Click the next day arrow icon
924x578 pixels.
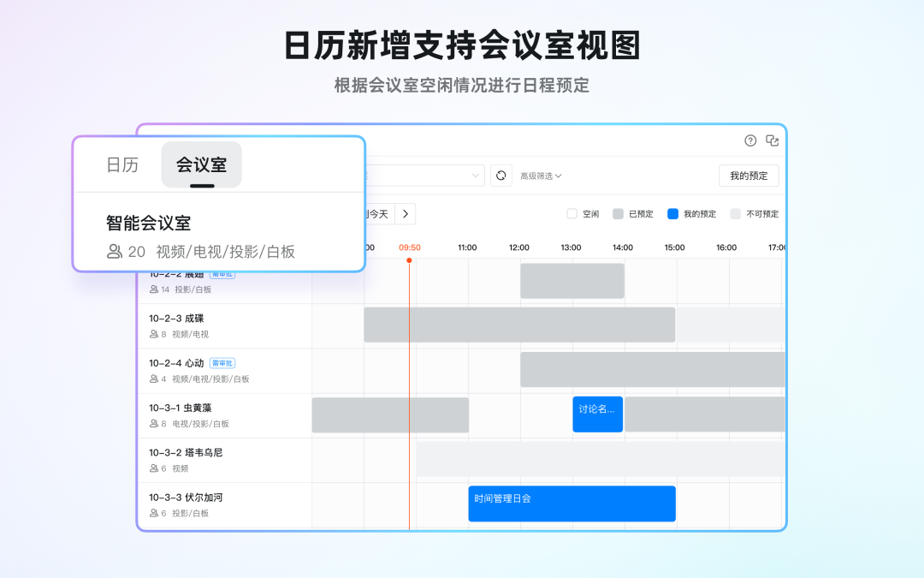click(406, 214)
